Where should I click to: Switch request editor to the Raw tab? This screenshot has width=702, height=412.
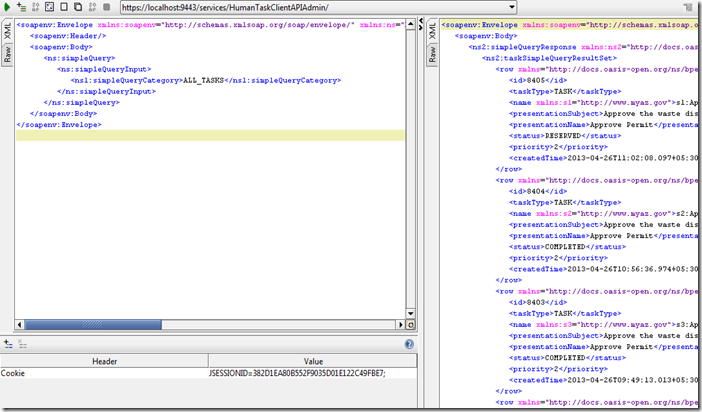[x=8, y=55]
